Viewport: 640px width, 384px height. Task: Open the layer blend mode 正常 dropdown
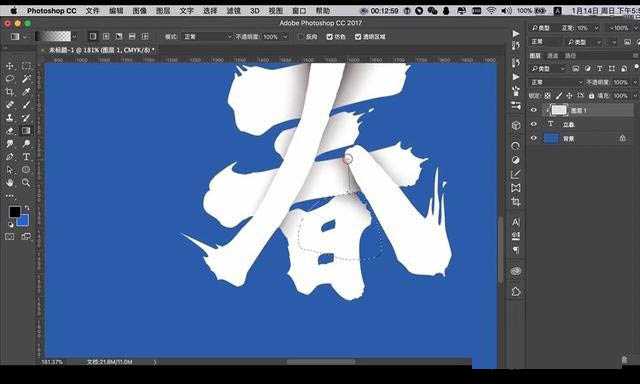pyautogui.click(x=556, y=82)
